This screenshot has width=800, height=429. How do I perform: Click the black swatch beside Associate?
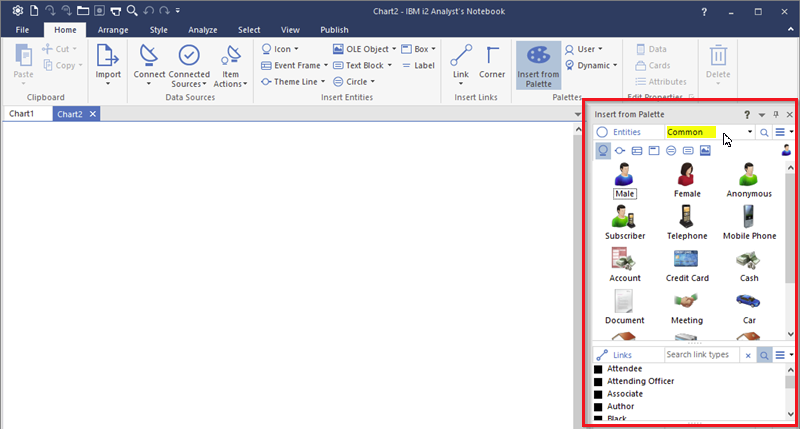[x=598, y=394]
